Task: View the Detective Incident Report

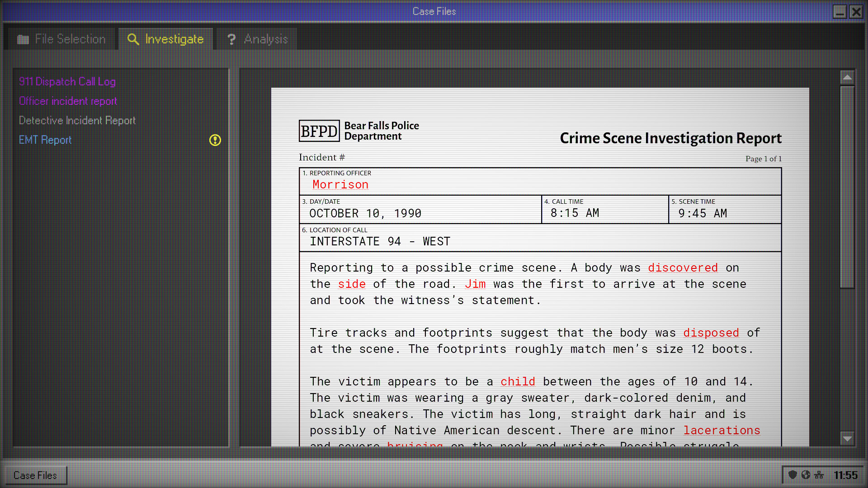Action: point(77,121)
